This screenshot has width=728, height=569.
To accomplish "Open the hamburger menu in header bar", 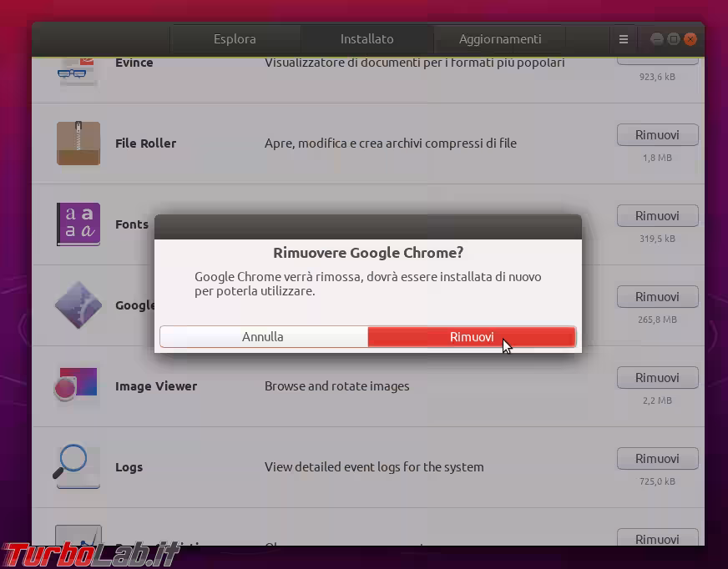I will point(623,39).
